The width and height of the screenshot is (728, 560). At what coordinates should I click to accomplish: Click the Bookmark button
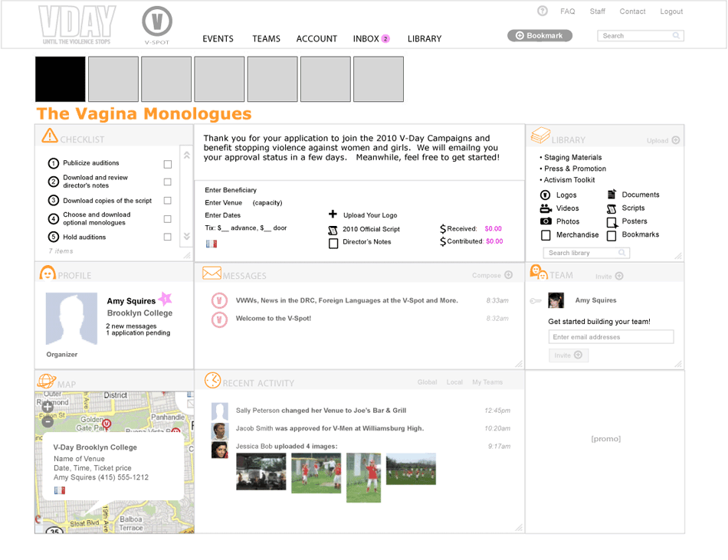tap(539, 36)
